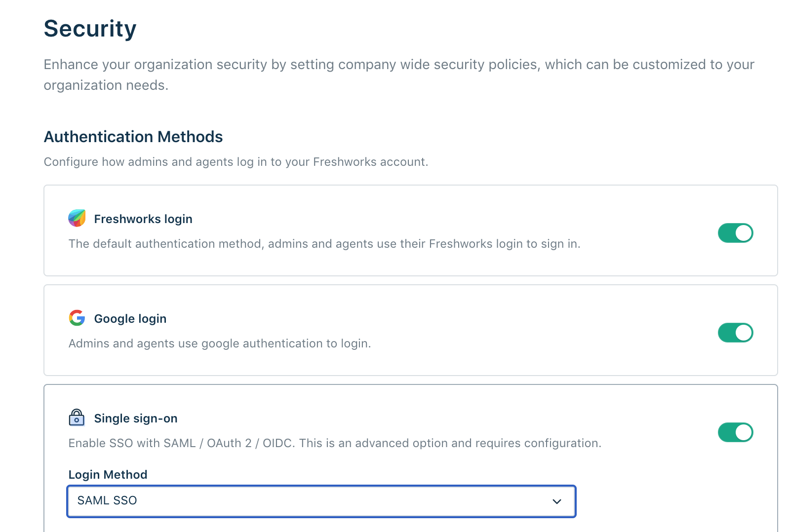The height and width of the screenshot is (532, 790).
Task: Click the Google login title
Action: coord(130,319)
